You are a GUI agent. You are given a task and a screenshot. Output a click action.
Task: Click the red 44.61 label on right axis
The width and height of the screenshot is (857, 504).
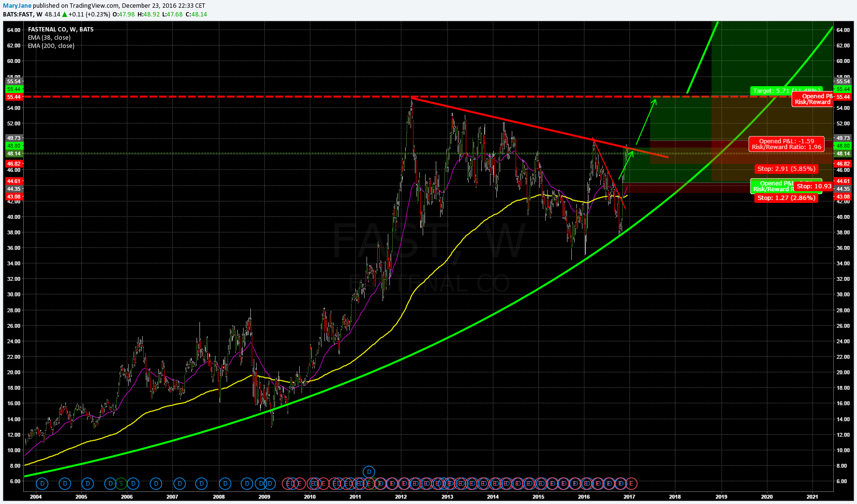[843, 181]
